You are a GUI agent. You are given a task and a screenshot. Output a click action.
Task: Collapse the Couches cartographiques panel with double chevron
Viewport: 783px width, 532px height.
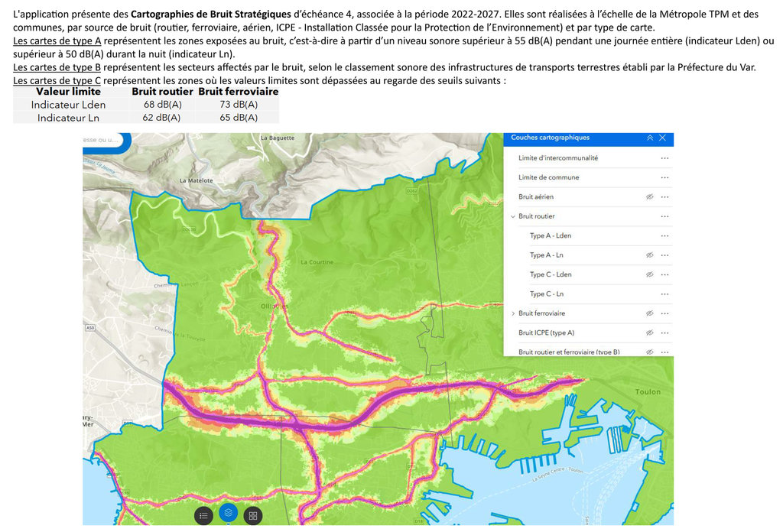650,138
